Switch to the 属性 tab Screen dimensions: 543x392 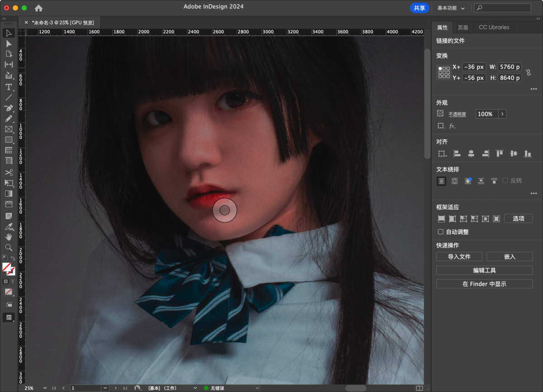[442, 27]
